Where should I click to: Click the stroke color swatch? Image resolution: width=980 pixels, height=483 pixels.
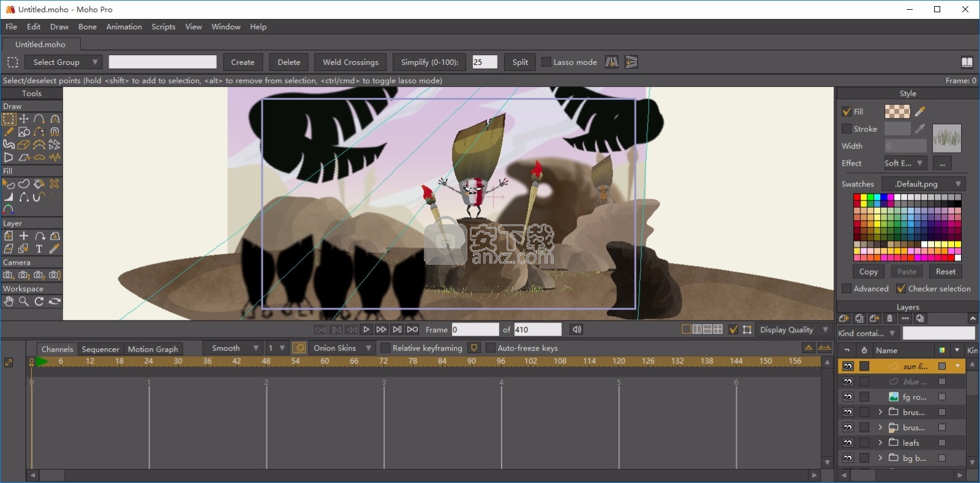(897, 129)
